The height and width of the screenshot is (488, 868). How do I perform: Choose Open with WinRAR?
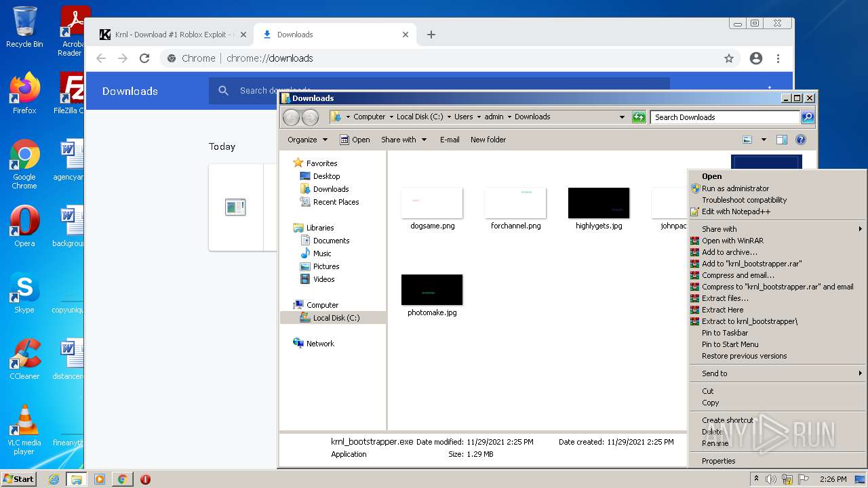(777, 241)
